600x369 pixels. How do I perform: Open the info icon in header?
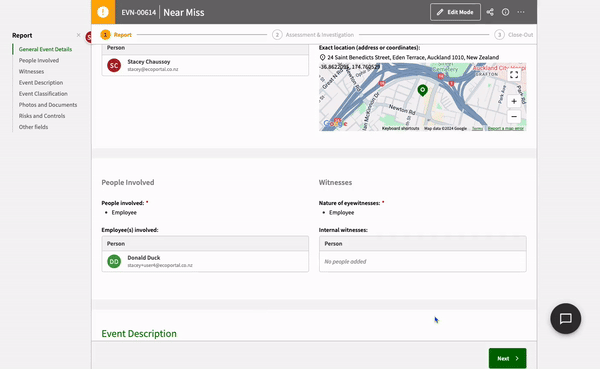point(505,12)
